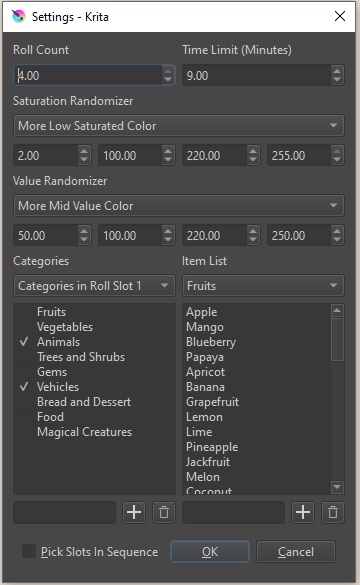
Task: Expand Categories in Roll Slot 1 dropdown
Action: point(94,286)
